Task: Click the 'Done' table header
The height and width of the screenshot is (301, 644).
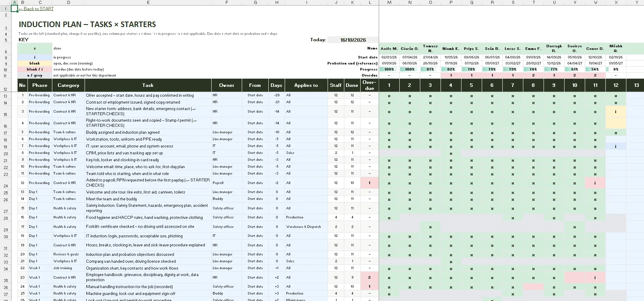Action: point(352,85)
